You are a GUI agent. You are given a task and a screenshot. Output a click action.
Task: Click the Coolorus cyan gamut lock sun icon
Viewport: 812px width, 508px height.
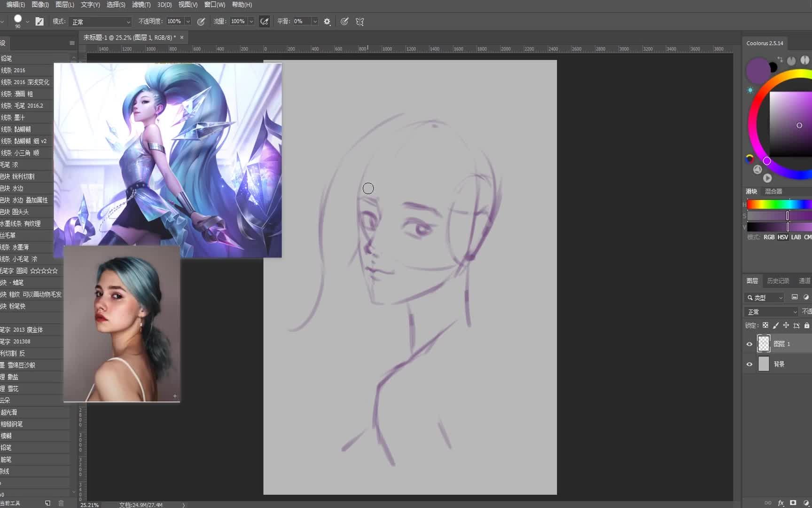tap(750, 90)
